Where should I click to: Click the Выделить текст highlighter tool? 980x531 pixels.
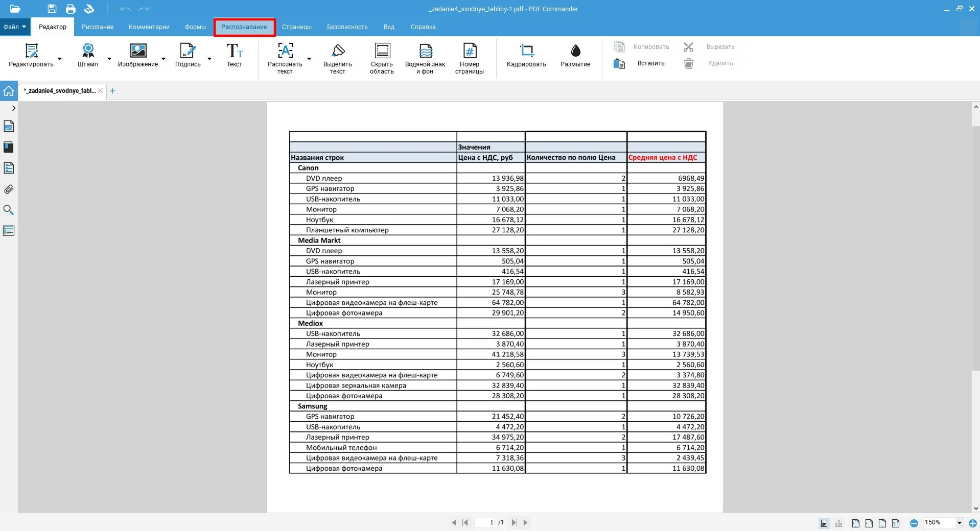[x=338, y=51]
